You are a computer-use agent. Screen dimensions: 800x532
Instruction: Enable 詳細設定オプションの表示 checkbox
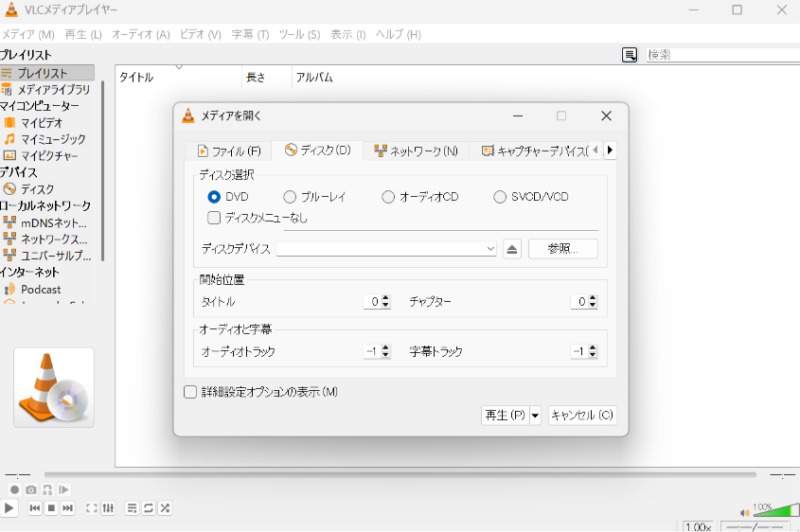click(x=190, y=392)
